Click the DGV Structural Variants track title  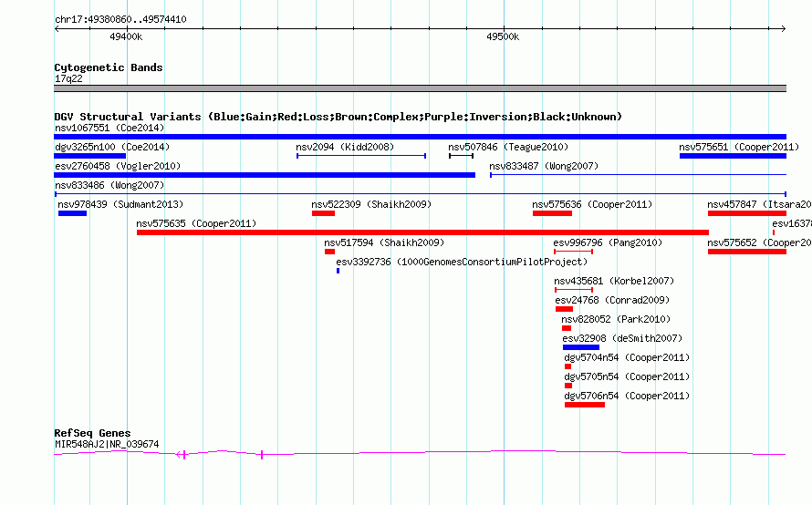point(338,117)
